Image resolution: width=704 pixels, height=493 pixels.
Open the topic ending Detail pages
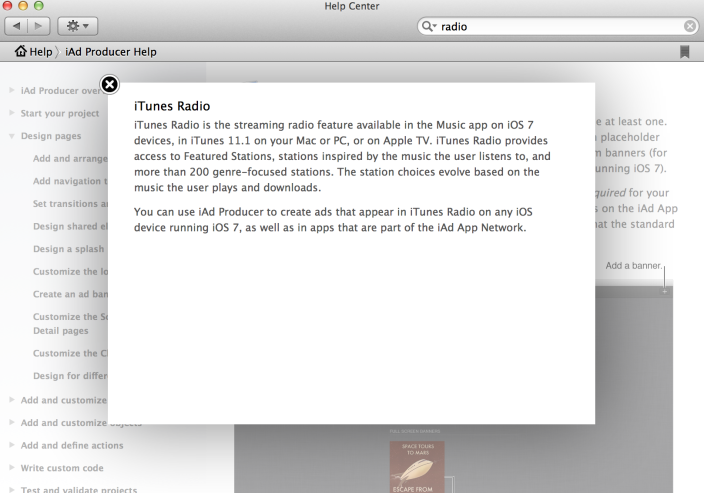point(70,324)
